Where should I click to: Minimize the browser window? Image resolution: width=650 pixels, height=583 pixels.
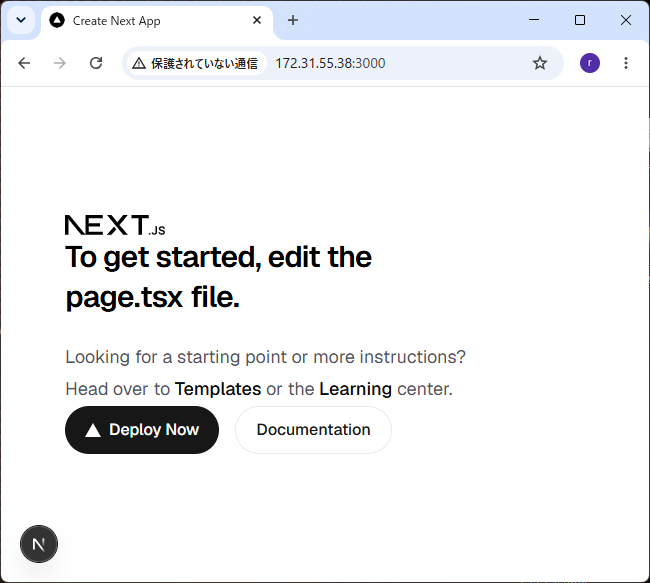coord(534,20)
